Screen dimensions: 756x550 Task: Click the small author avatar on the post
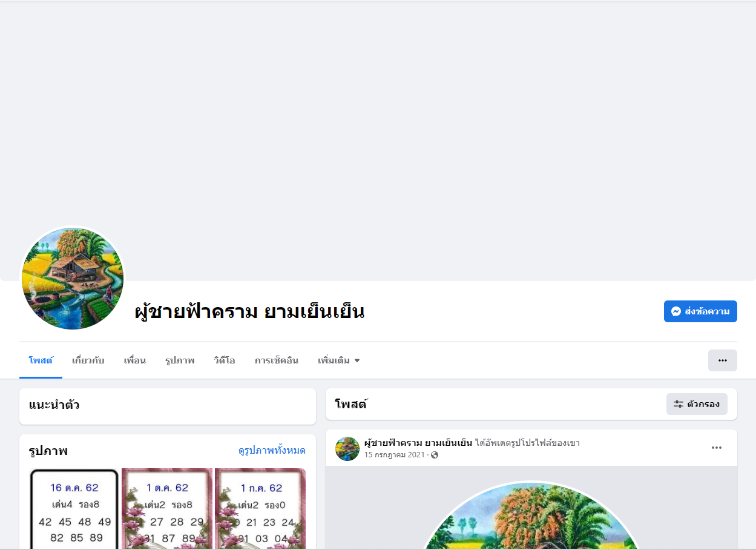point(347,449)
